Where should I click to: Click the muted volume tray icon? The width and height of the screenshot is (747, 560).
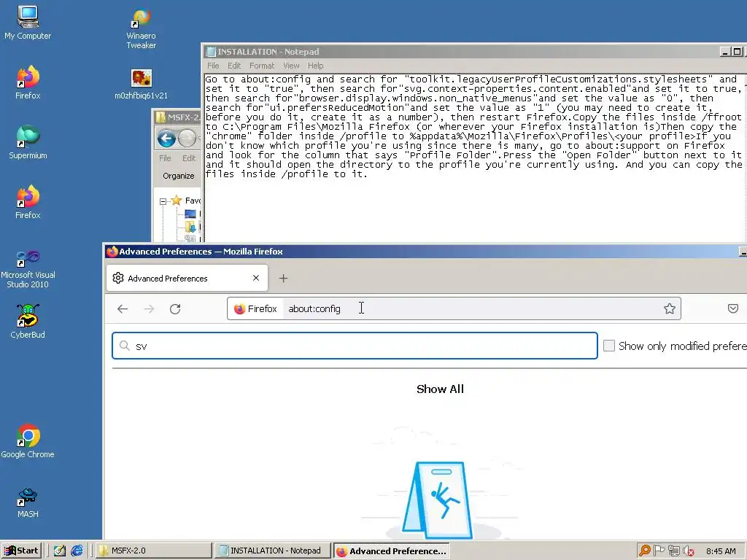tap(688, 551)
